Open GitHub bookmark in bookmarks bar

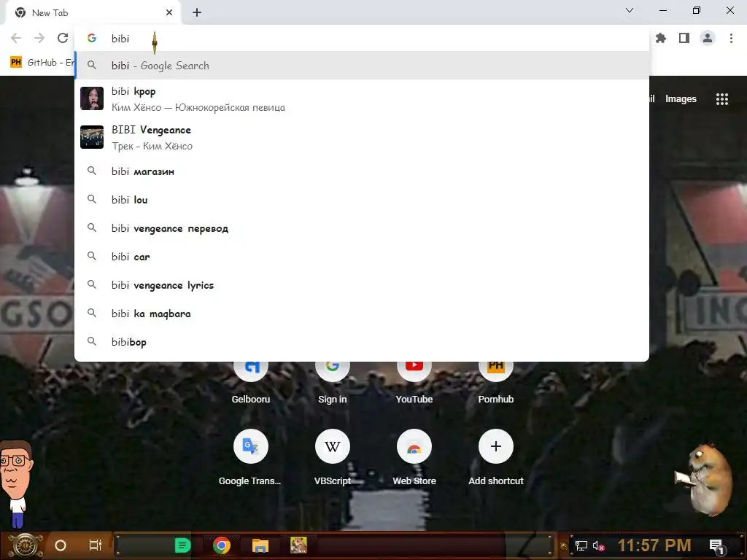coord(42,63)
